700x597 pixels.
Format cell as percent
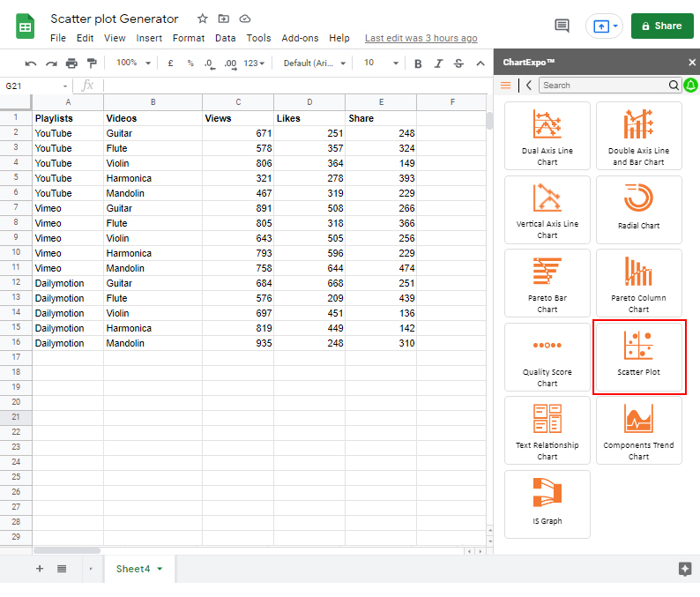190,63
